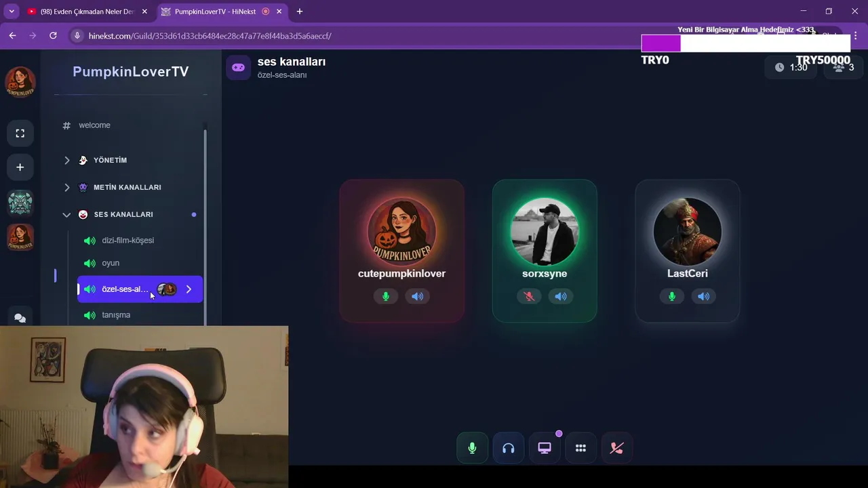Unmute sorxsyne's microphone icon

pyautogui.click(x=529, y=296)
